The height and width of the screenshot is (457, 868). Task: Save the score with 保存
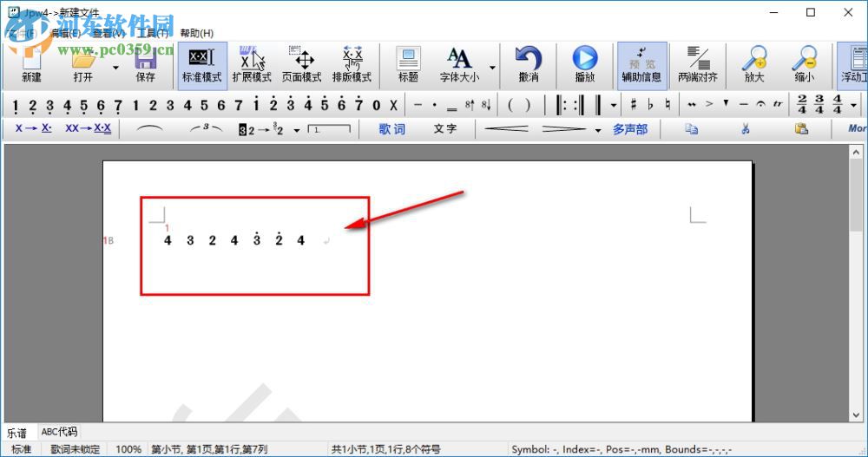[146, 65]
